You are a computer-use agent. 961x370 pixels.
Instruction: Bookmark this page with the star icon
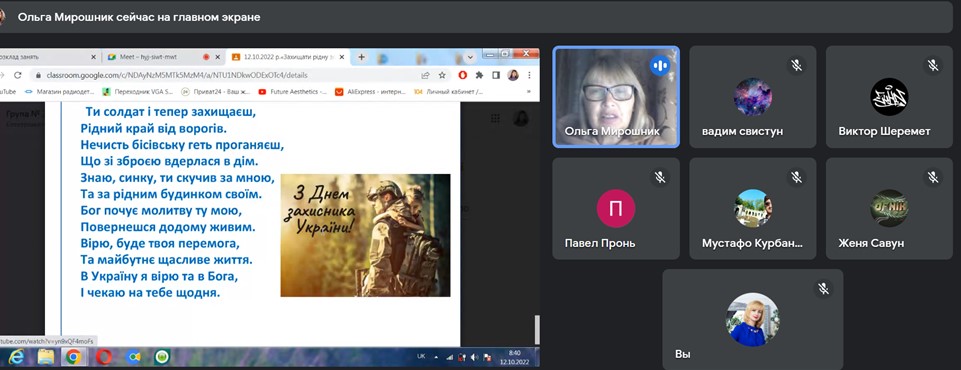click(x=442, y=75)
